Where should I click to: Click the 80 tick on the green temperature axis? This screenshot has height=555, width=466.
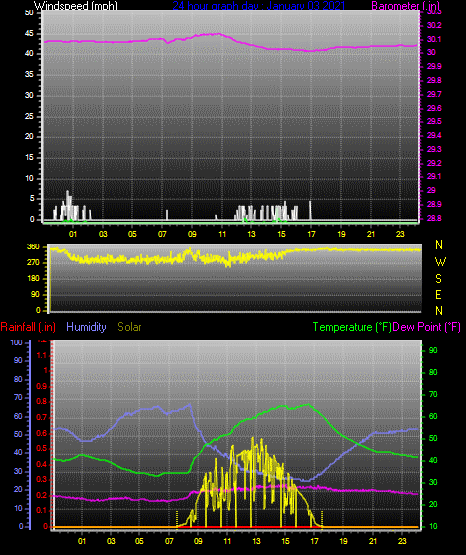(433, 372)
